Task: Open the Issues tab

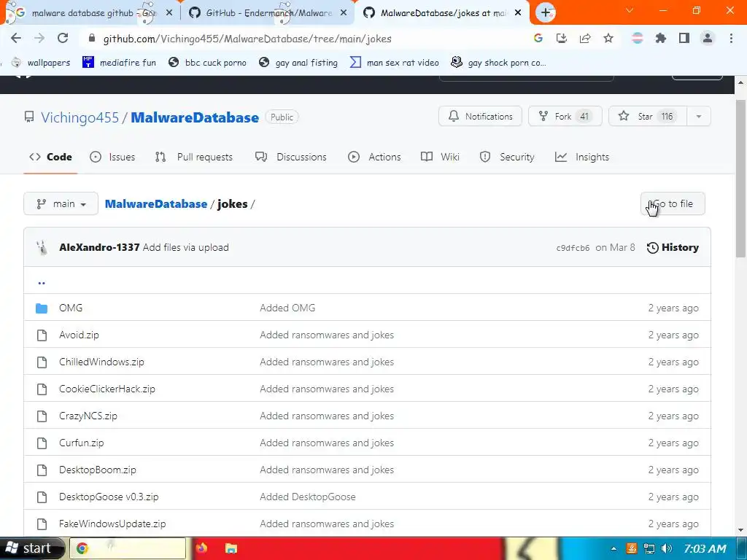Action: [x=112, y=157]
